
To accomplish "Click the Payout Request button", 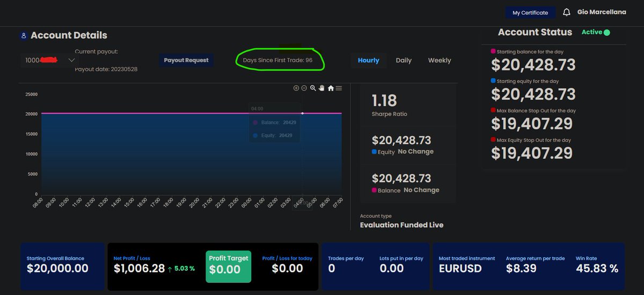I will (186, 60).
